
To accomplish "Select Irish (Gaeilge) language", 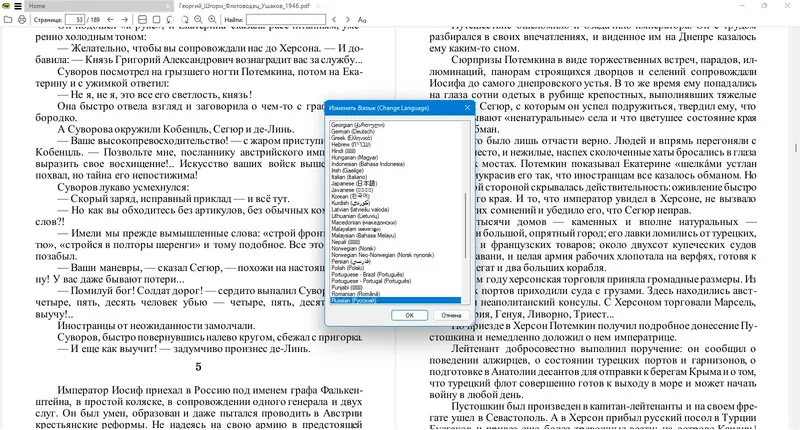I will point(347,170).
